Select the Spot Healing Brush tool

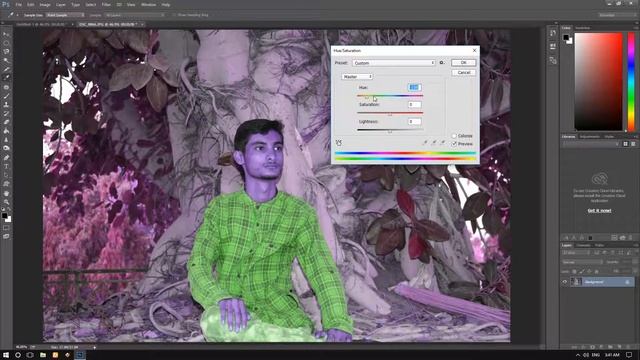pyautogui.click(x=6, y=87)
